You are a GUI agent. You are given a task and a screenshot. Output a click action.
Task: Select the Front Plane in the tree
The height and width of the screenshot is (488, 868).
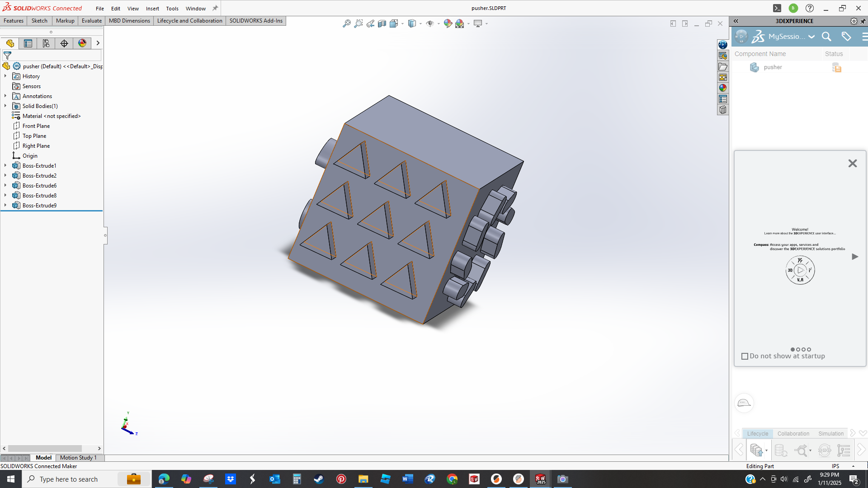pyautogui.click(x=36, y=126)
